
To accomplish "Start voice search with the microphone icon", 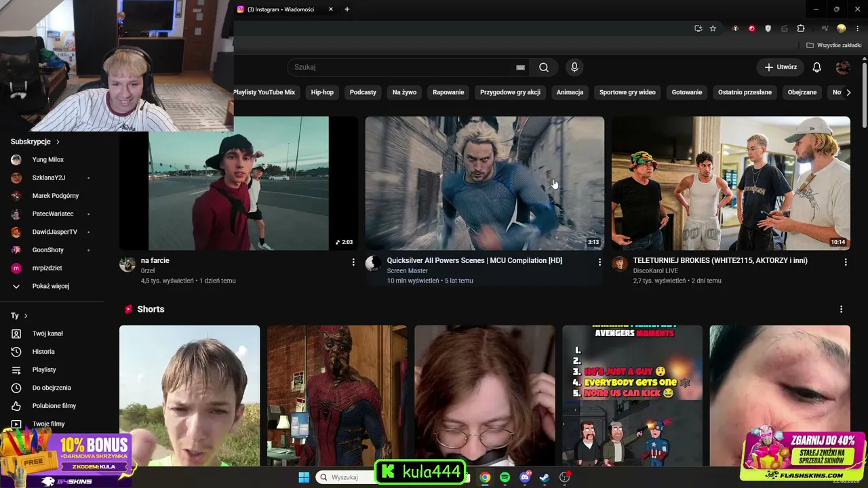I will (x=574, y=67).
